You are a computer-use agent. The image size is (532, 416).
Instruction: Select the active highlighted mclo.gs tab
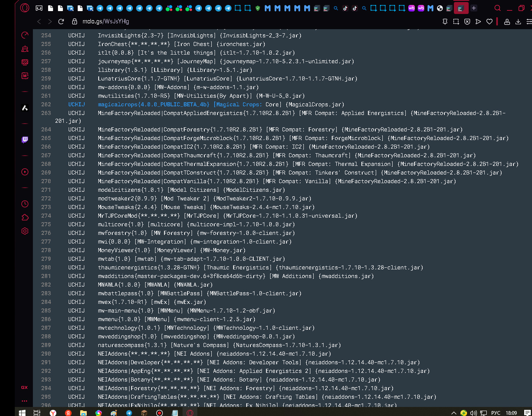pos(461,8)
